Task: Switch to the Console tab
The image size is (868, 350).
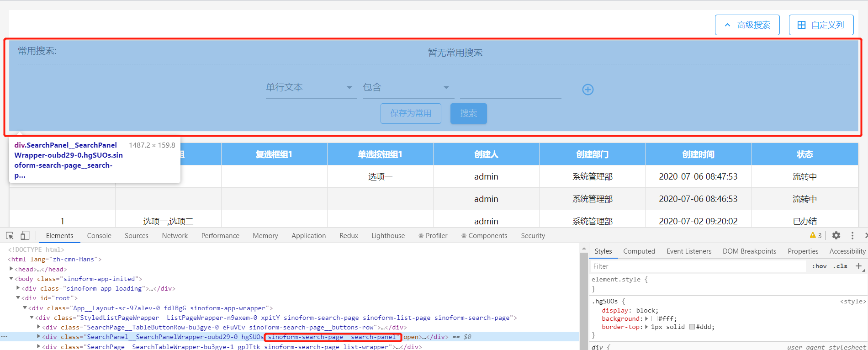Action: click(x=99, y=236)
